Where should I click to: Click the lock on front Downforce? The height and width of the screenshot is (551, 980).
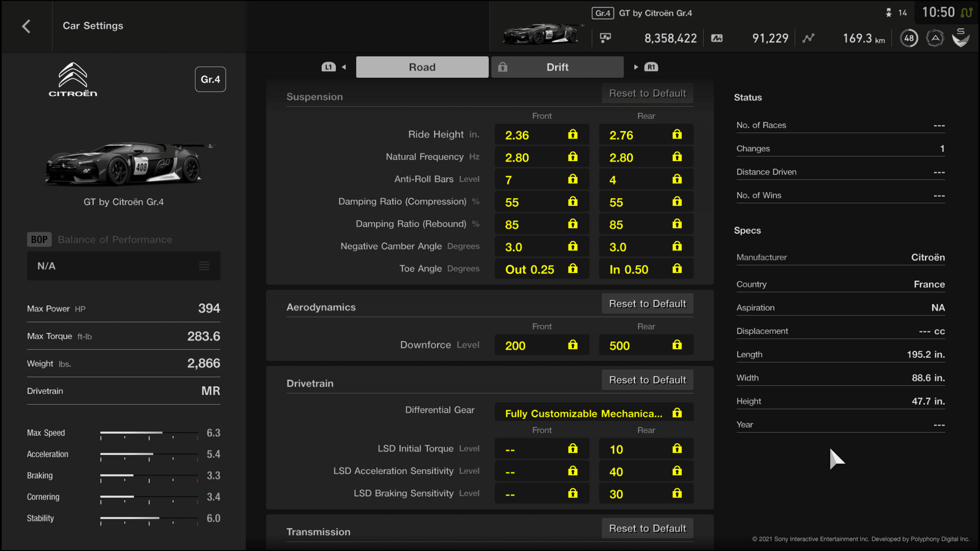[x=572, y=345]
